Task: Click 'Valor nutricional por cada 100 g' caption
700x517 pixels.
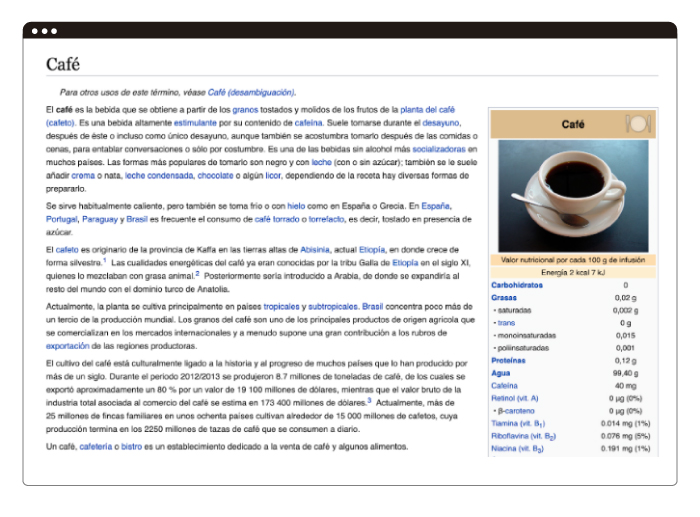Action: (x=573, y=260)
